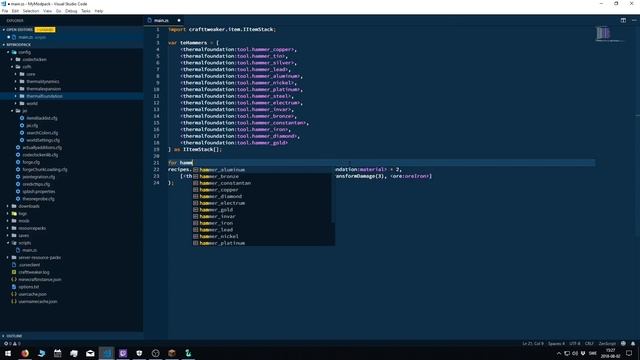Choose hammer_platinum autocomplete suggestion

[263, 243]
